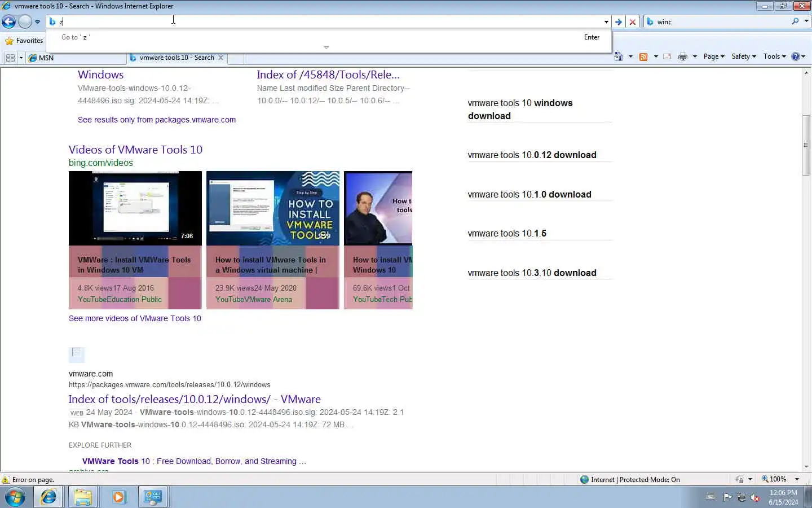The width and height of the screenshot is (812, 508).
Task: Click the Print icon
Action: (x=683, y=56)
